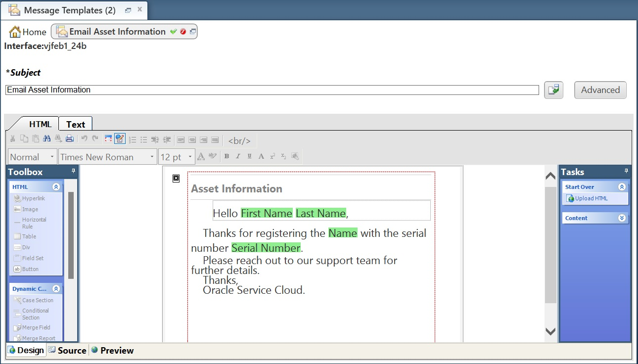Click the Redo icon

tap(95, 138)
